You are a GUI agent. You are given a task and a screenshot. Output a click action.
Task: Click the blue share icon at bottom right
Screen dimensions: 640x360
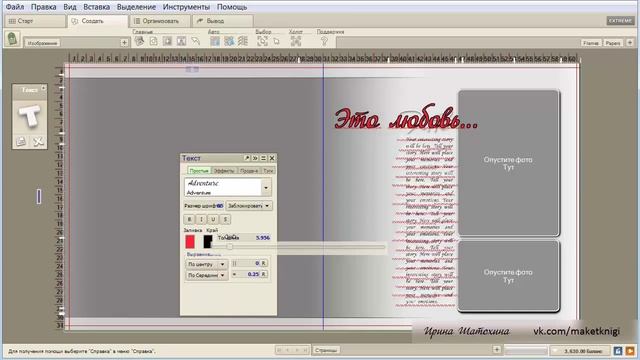[618, 351]
